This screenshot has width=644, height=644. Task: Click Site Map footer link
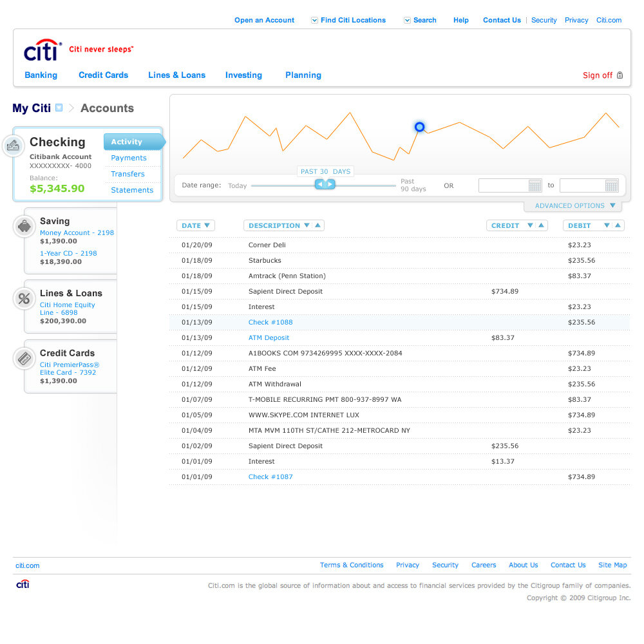[612, 565]
